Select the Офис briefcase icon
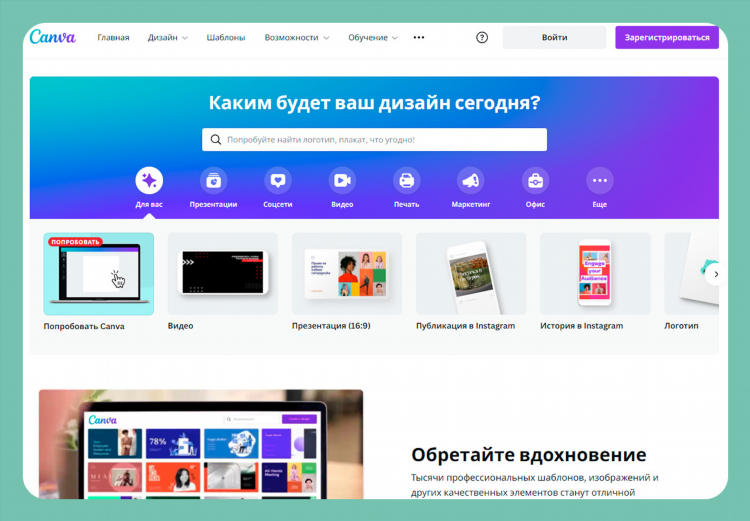 pos(535,180)
